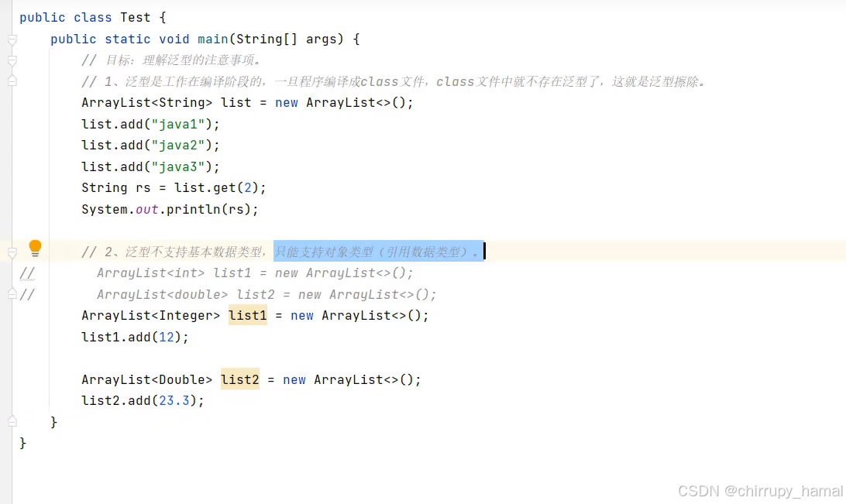The height and width of the screenshot is (504, 846).
Task: Click the list2.add(23.3) statement
Action: click(x=143, y=400)
